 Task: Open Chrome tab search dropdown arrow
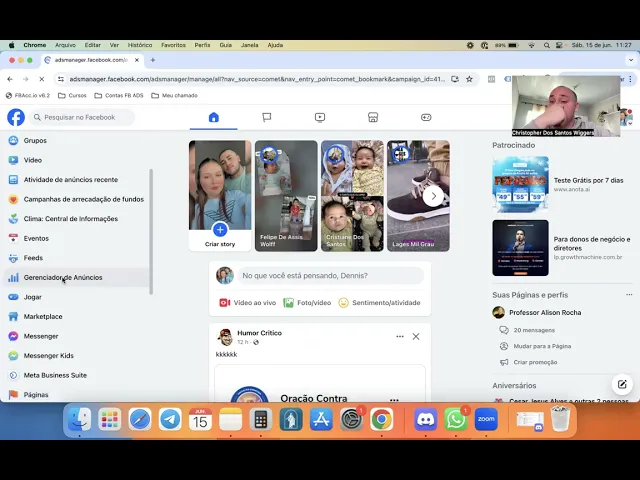coord(631,60)
